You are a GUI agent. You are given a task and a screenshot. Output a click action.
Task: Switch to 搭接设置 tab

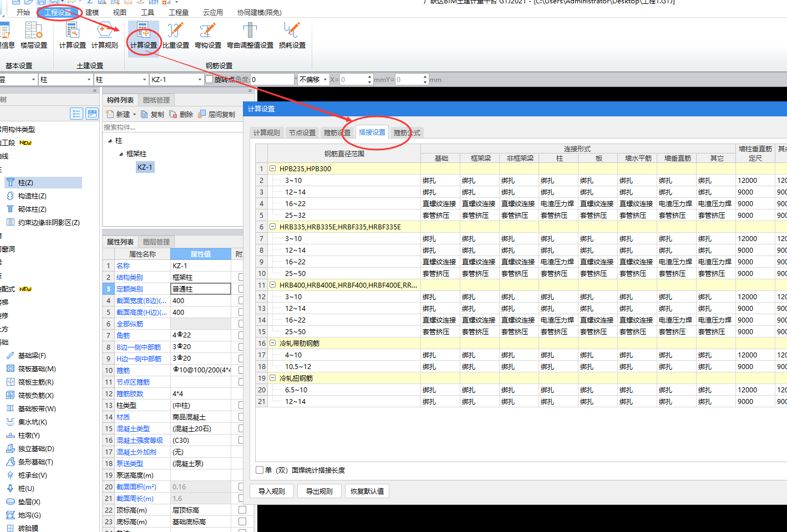tap(372, 132)
